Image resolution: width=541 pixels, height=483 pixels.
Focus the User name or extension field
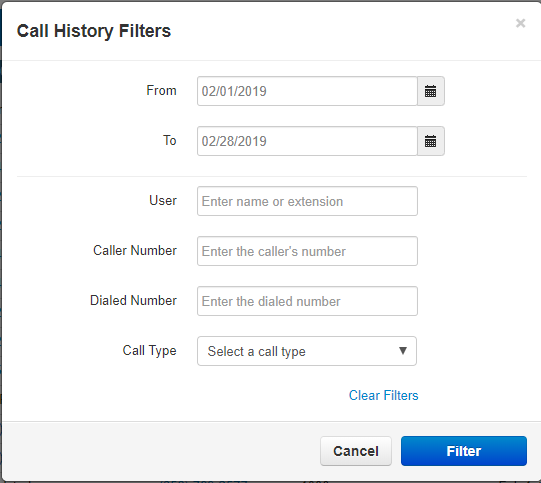307,201
